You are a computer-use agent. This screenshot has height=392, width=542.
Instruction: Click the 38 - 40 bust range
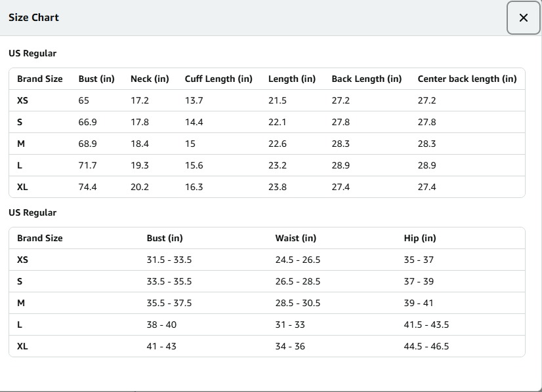pos(161,324)
